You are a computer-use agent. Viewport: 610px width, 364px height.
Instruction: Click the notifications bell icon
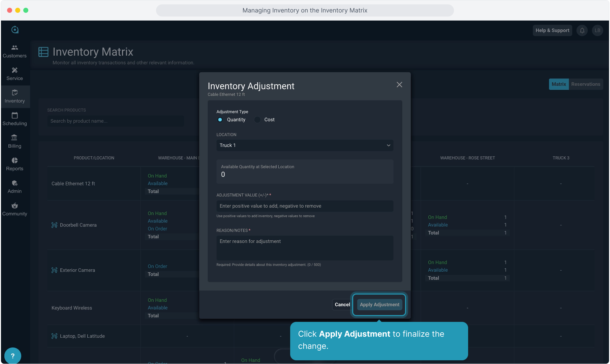pyautogui.click(x=582, y=30)
